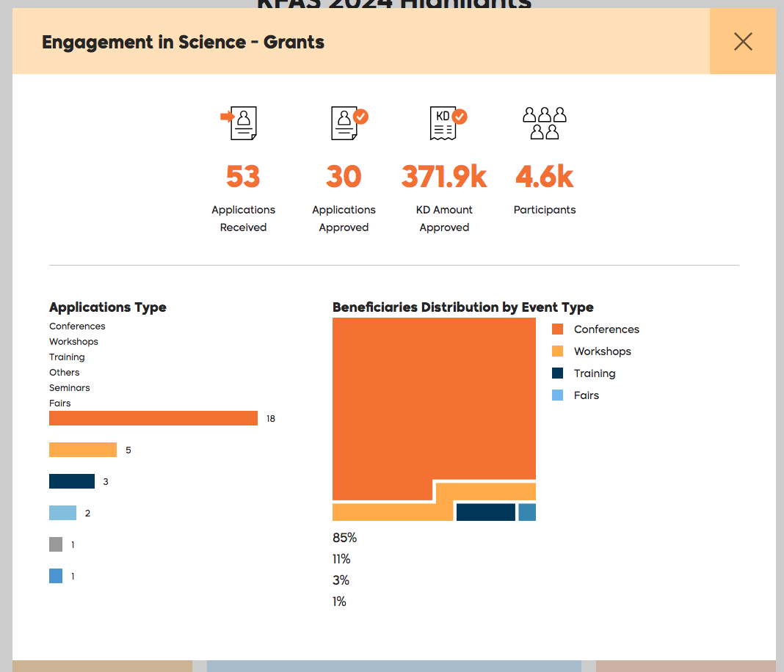Click the 85% value below treemap

(344, 538)
